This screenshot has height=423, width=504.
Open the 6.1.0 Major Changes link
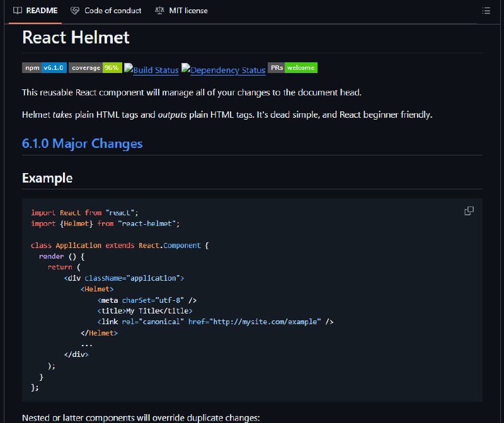[x=83, y=144]
